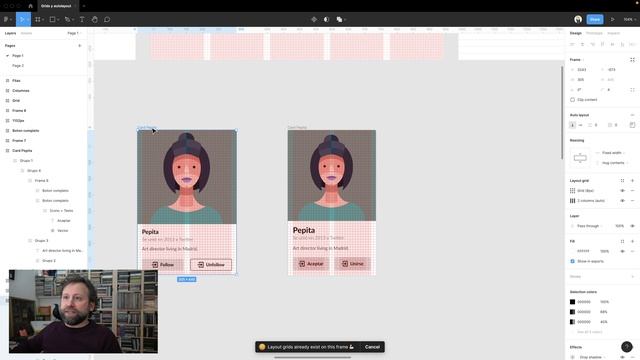The width and height of the screenshot is (640, 360).
Task: Go to home icon in tab bar
Action: 30,6
